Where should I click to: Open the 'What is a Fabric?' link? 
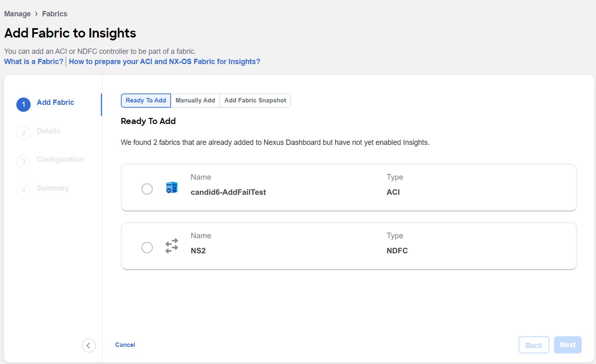[34, 62]
